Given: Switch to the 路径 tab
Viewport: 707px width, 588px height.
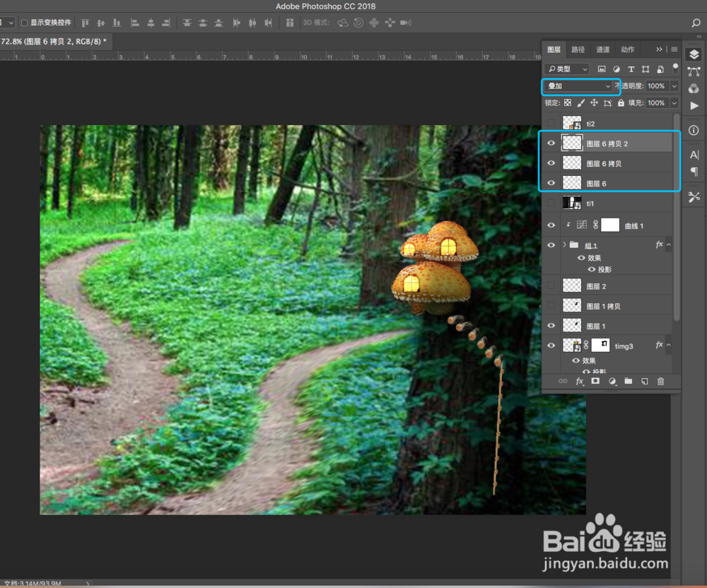Looking at the screenshot, I should (x=578, y=49).
